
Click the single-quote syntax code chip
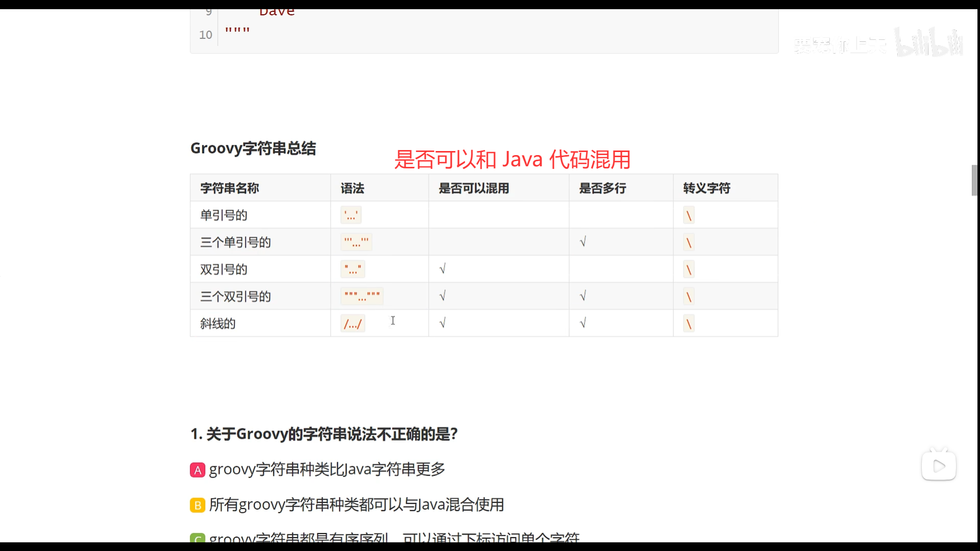351,215
